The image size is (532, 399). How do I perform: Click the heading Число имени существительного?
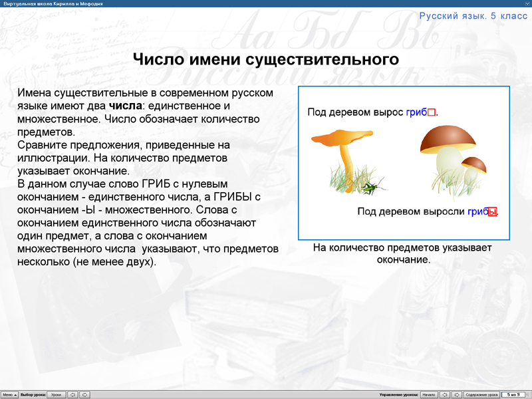click(266, 59)
